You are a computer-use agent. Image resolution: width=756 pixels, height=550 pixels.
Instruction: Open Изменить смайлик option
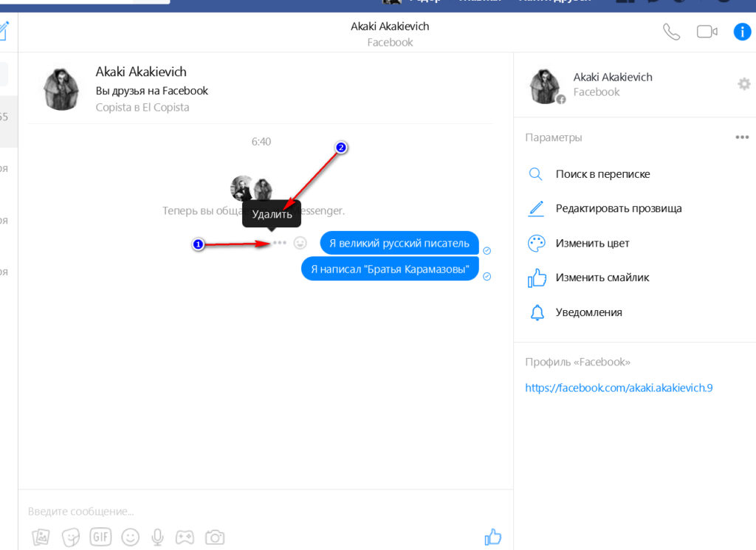(602, 277)
